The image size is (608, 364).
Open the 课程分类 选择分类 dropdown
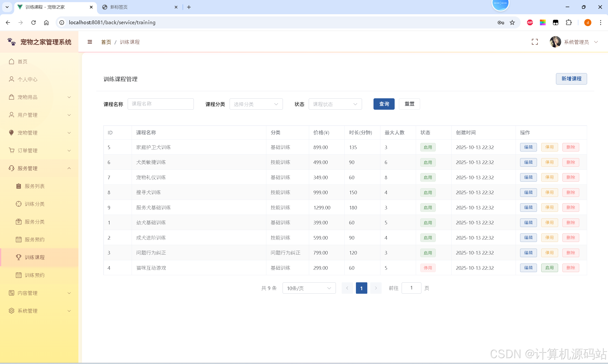[256, 104]
